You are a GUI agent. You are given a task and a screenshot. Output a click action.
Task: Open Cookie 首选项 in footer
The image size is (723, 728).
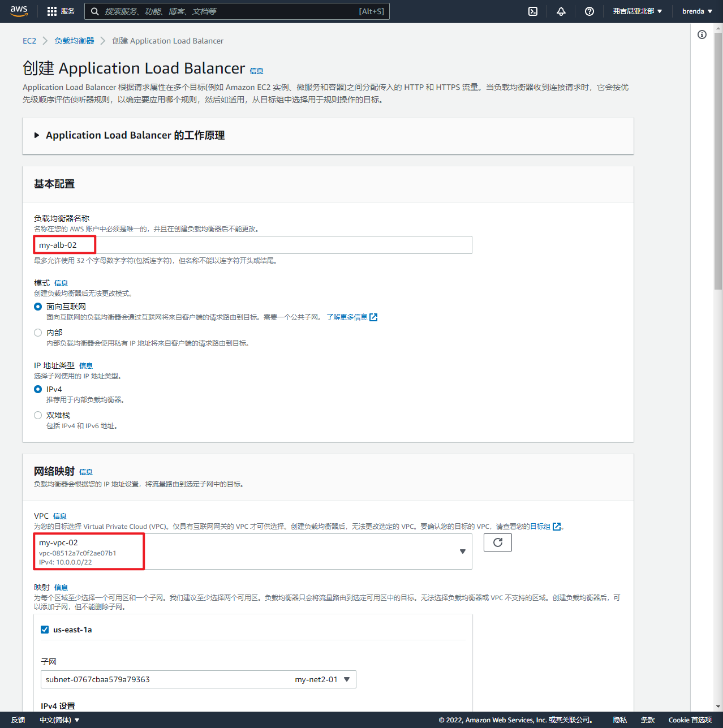point(690,720)
